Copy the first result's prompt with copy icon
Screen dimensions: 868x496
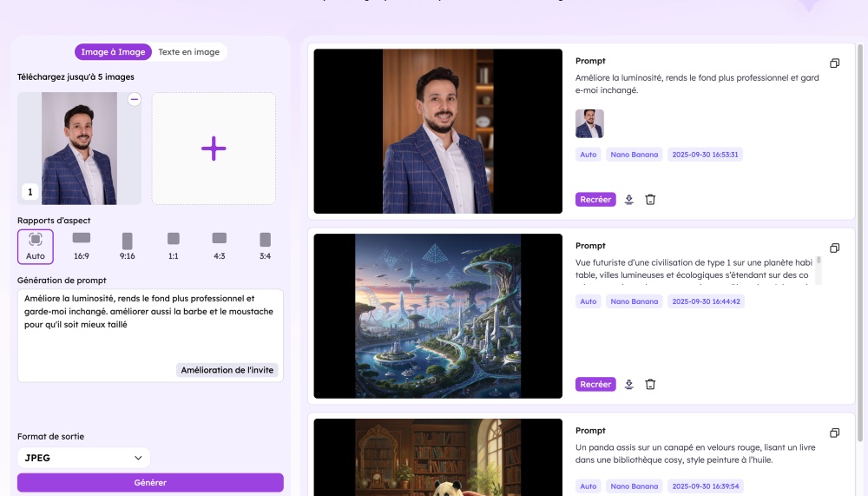click(834, 63)
